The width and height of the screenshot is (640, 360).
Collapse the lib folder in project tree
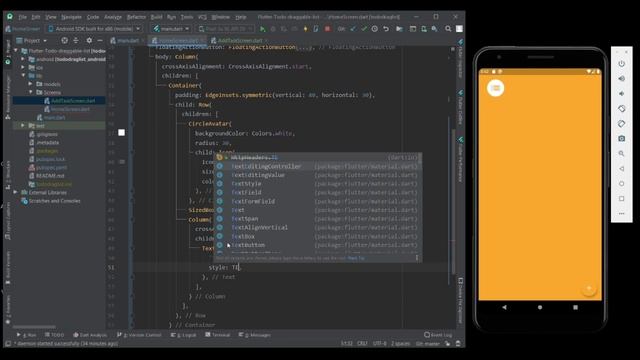[23, 76]
